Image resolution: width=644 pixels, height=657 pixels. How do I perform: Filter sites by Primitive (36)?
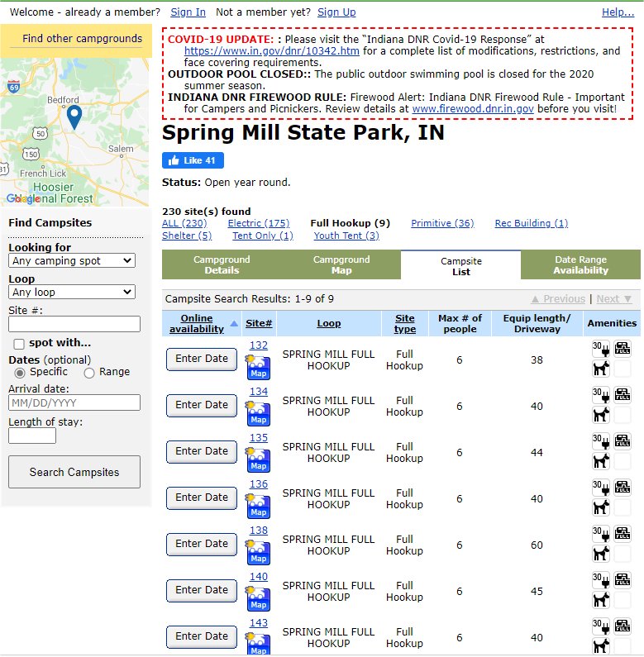tap(442, 223)
